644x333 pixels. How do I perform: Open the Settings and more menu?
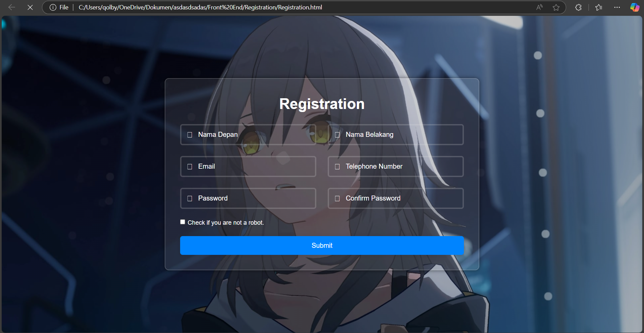[617, 7]
